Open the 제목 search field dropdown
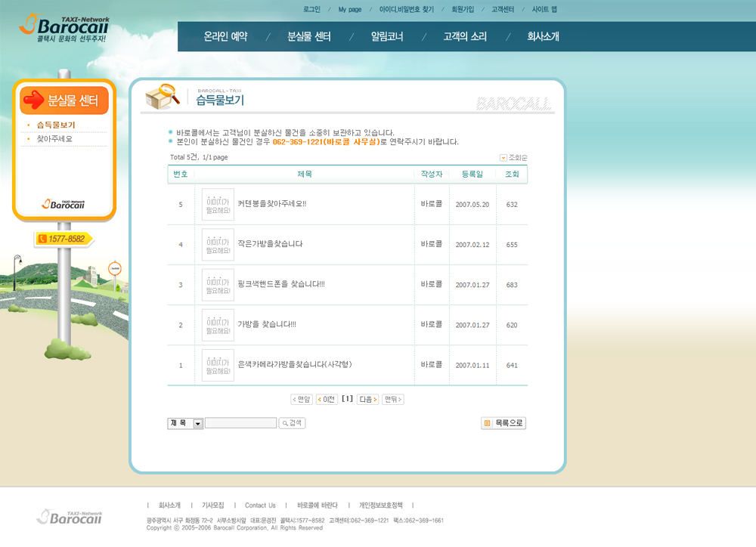The width and height of the screenshot is (756, 547). point(198,424)
